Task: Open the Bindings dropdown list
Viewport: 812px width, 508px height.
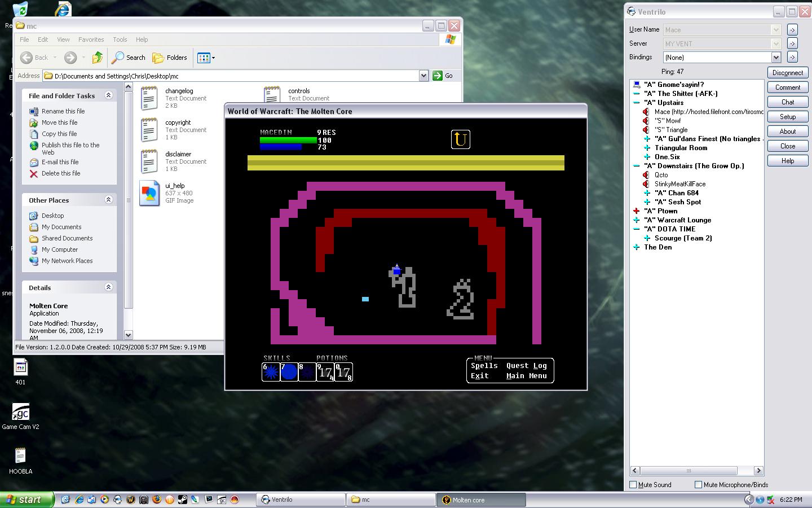Action: [x=776, y=57]
